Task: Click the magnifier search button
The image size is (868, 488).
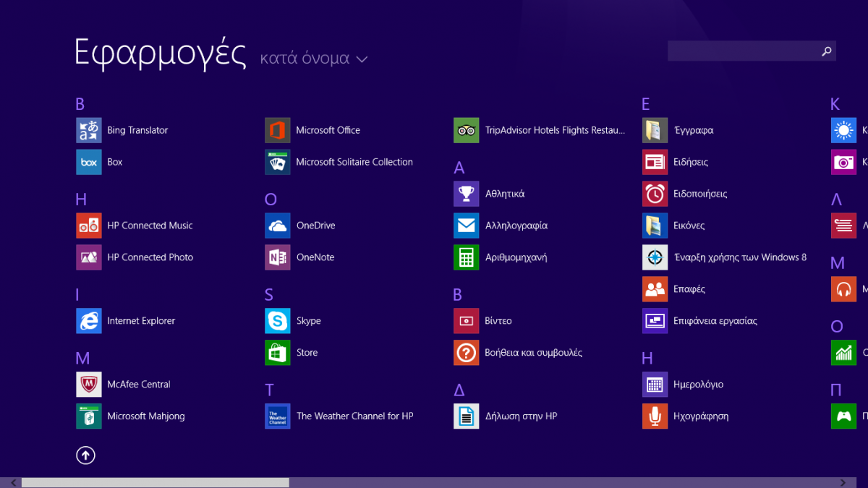Action: 827,51
